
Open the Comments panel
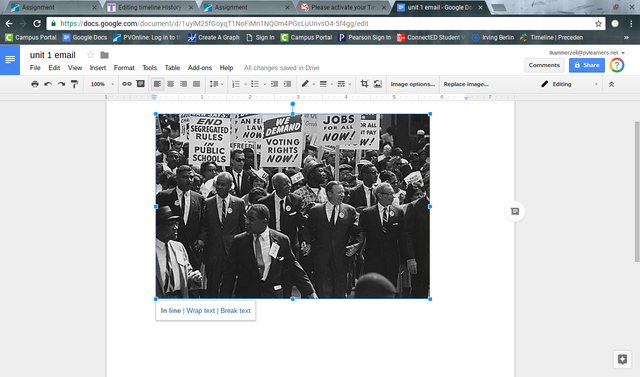544,65
